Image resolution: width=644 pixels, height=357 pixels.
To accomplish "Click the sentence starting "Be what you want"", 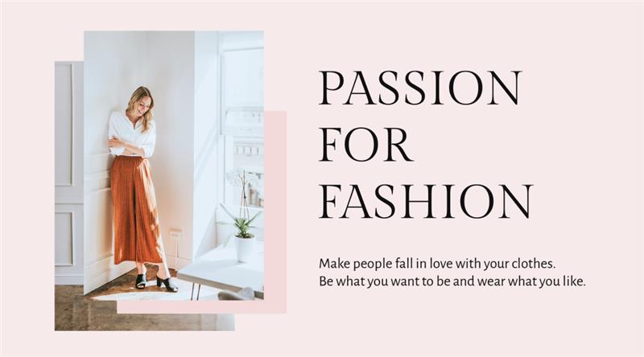I will 452,281.
